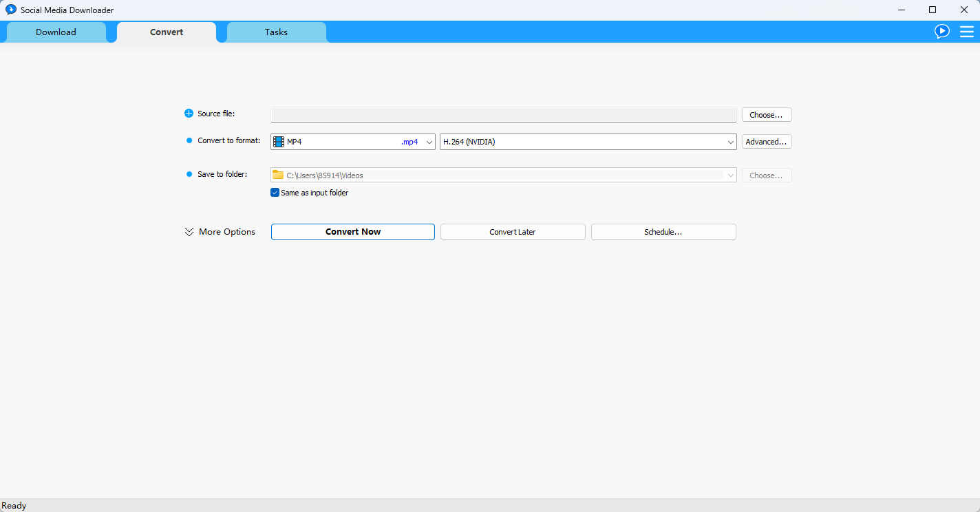Image resolution: width=980 pixels, height=512 pixels.
Task: Switch to the Download tab
Action: click(x=56, y=32)
